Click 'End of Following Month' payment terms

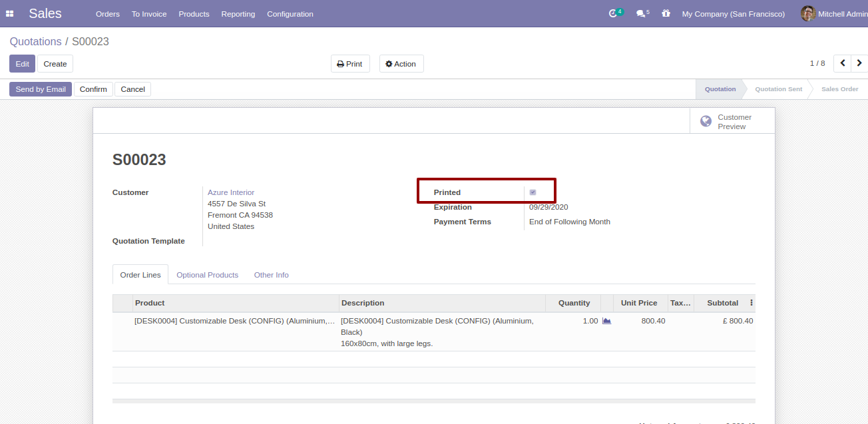click(x=570, y=222)
